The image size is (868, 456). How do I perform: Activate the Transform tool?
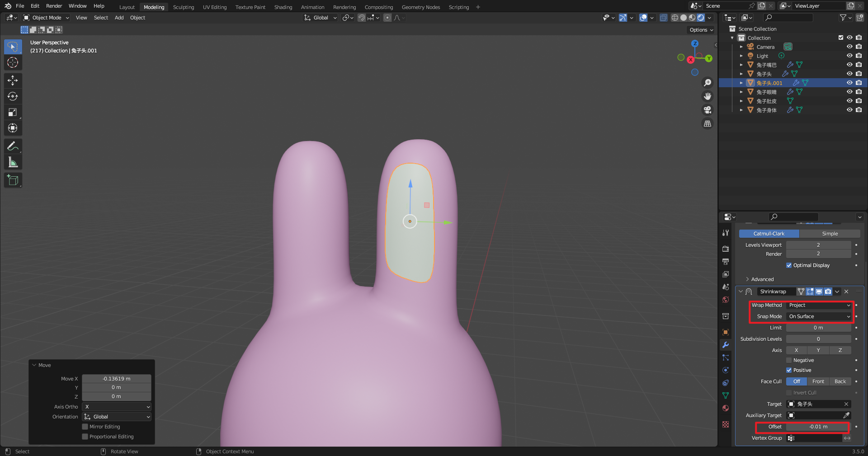point(13,128)
